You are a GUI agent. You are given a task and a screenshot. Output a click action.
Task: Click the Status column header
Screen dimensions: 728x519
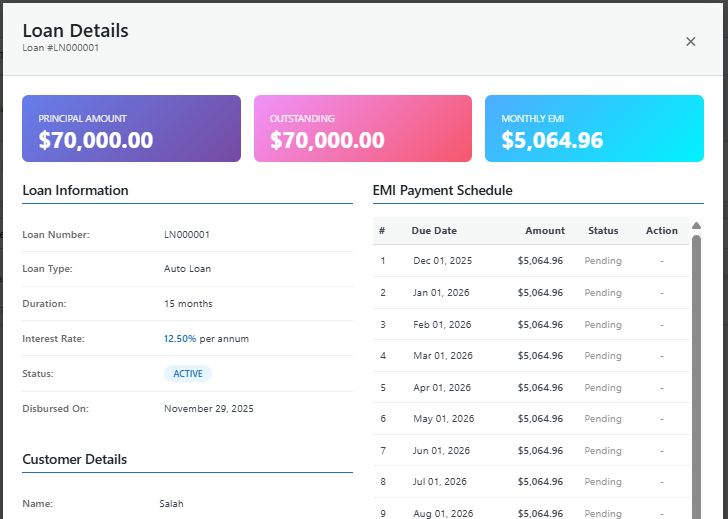[x=603, y=231]
